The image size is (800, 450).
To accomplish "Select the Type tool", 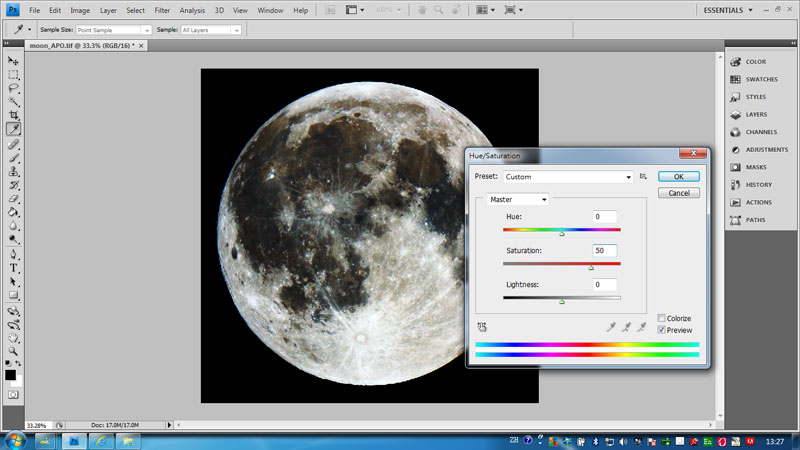I will (14, 268).
